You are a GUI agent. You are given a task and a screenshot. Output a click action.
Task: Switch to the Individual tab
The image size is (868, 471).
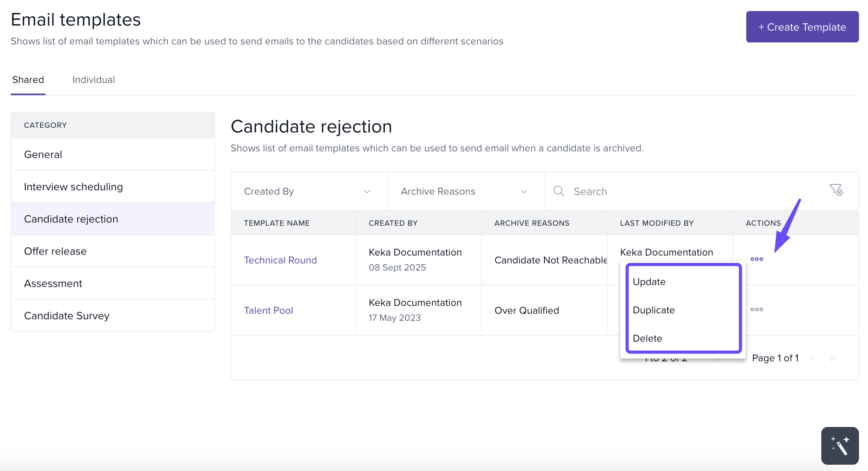pyautogui.click(x=93, y=80)
